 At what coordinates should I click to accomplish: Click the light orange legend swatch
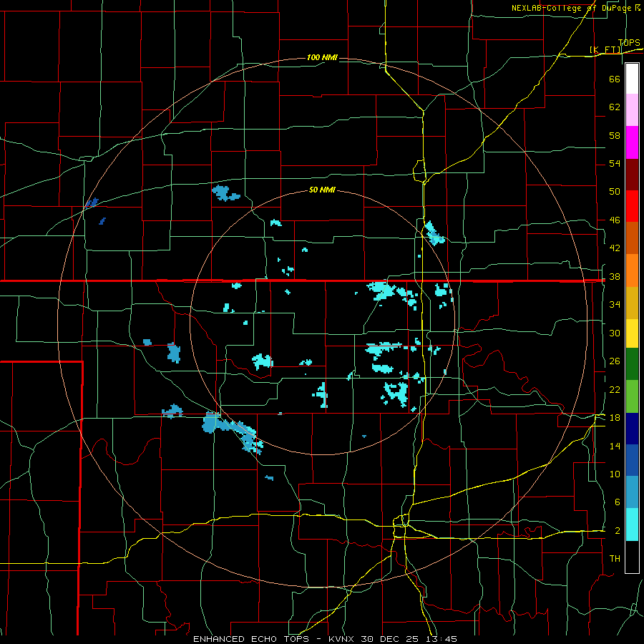pos(632,270)
